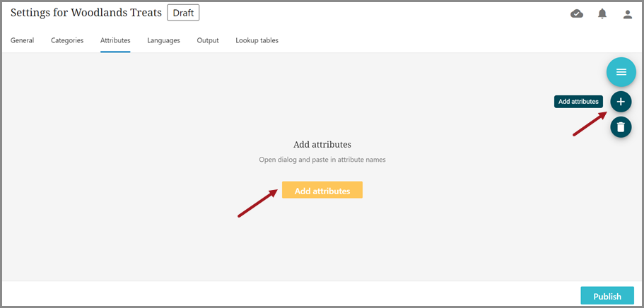Click the teal hamburger menu floating button
This screenshot has width=644, height=308.
[x=621, y=72]
